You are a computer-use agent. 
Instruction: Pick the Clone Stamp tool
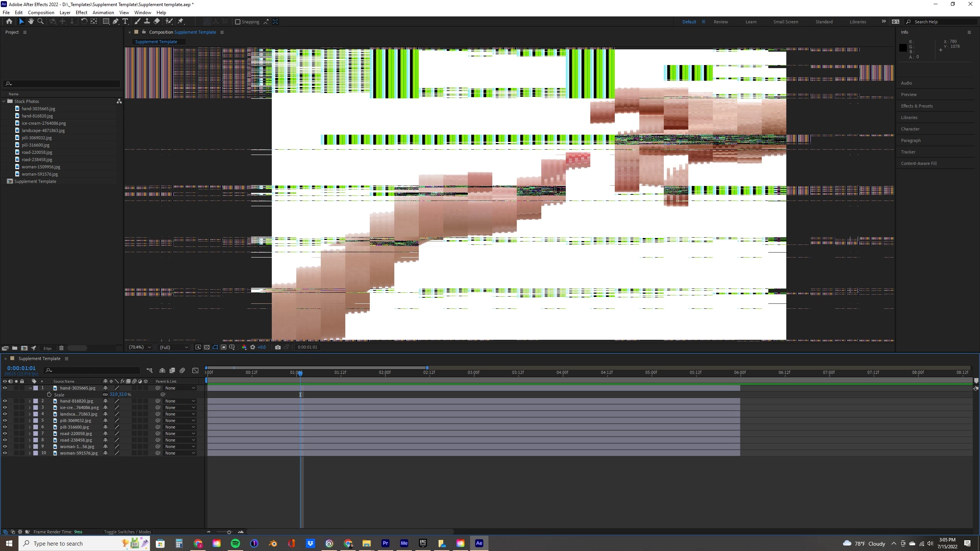point(147,21)
